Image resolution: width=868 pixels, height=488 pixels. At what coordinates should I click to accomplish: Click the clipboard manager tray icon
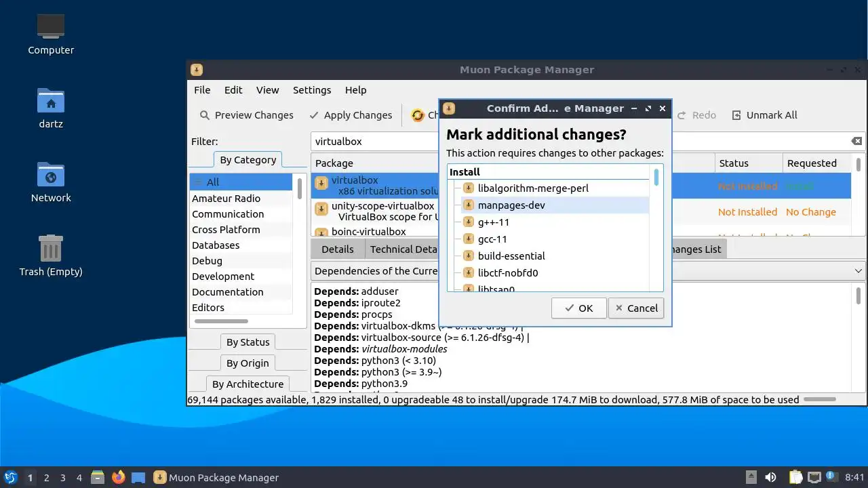coord(795,477)
